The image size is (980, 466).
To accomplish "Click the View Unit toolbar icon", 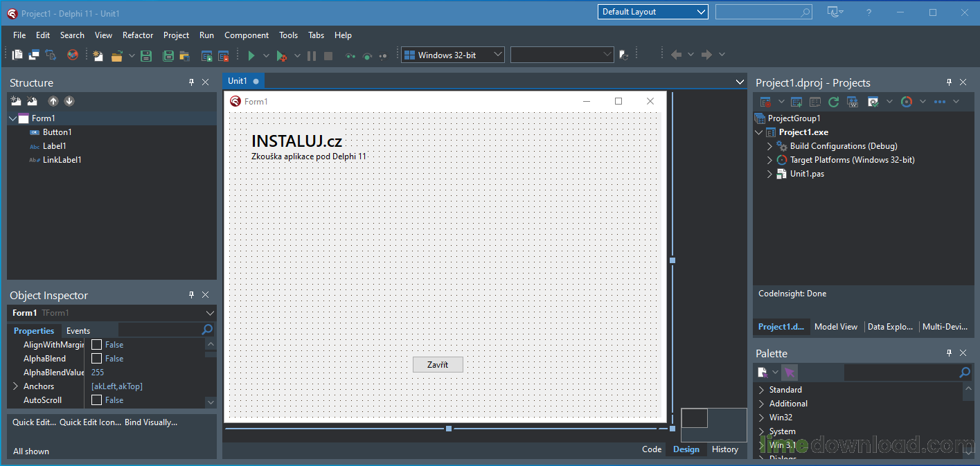I will point(18,55).
